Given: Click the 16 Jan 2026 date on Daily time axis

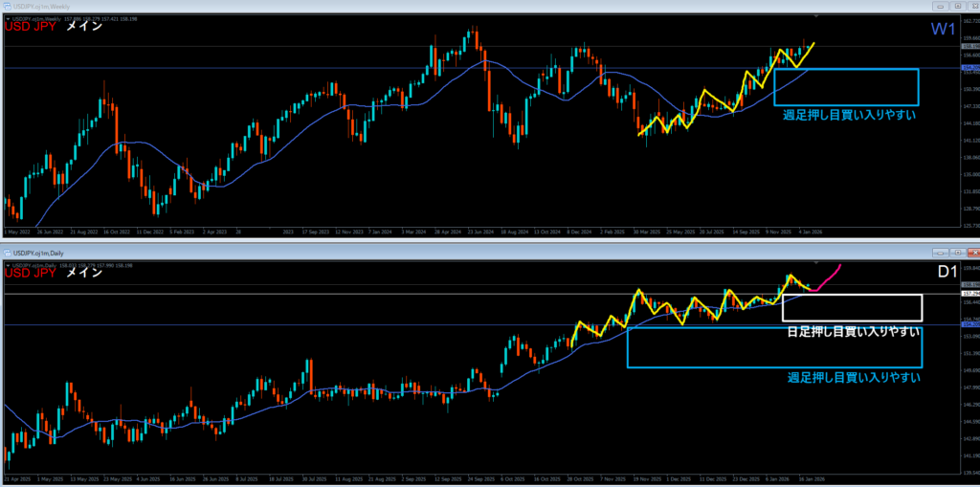Looking at the screenshot, I should pyautogui.click(x=812, y=477).
